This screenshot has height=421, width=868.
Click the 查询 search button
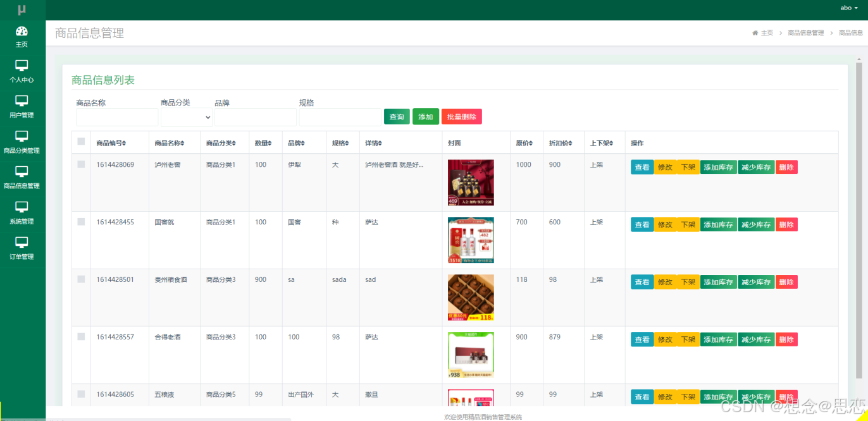tap(397, 117)
